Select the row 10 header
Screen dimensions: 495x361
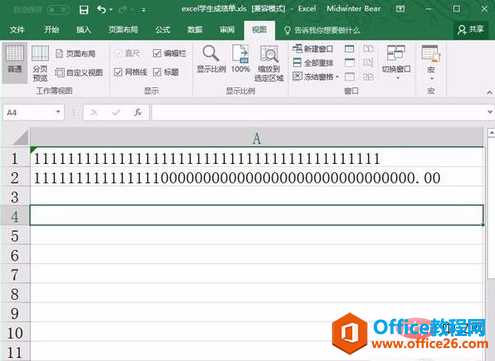[x=15, y=332]
